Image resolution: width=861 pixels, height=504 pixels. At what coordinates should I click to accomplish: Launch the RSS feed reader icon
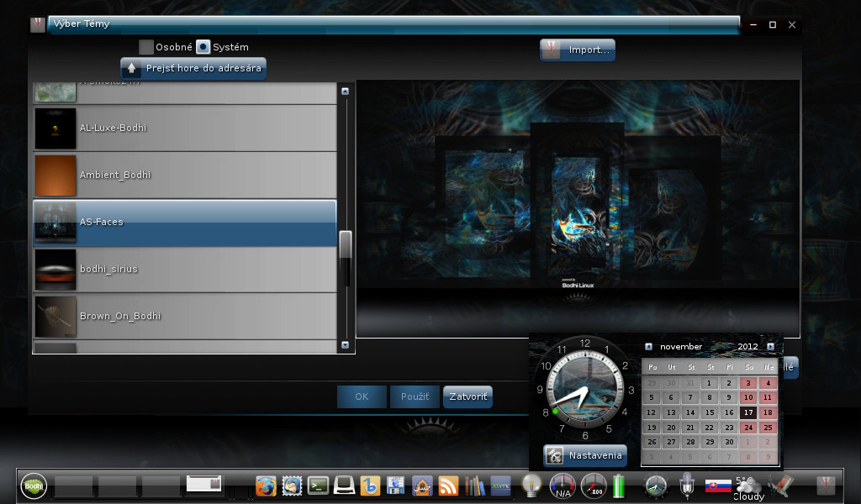pyautogui.click(x=448, y=486)
